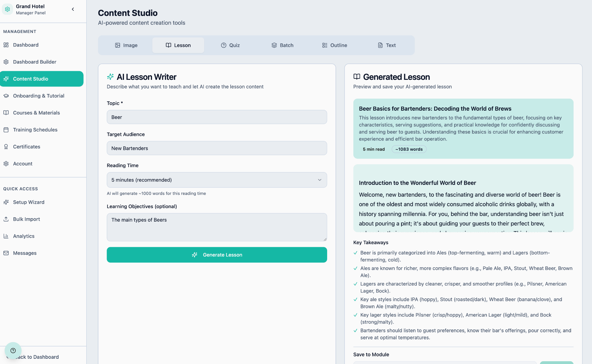Select the Dashboard Builder gear icon
The width and height of the screenshot is (592, 364).
[x=6, y=62]
